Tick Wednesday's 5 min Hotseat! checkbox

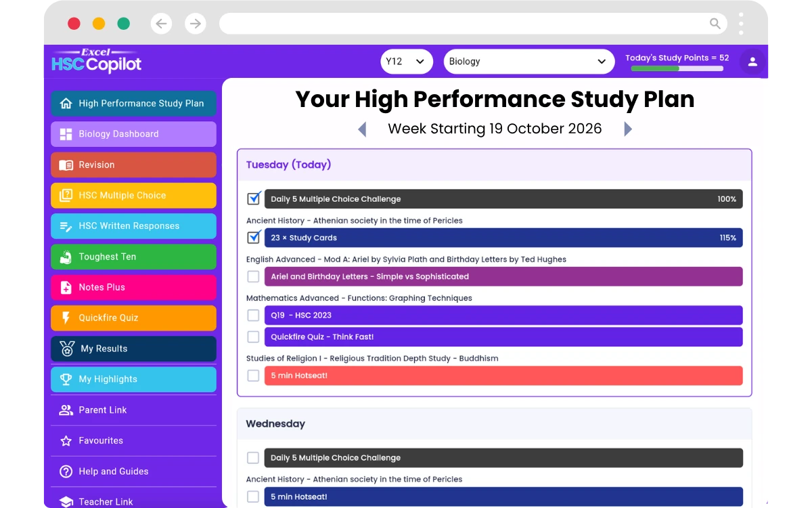pyautogui.click(x=253, y=496)
